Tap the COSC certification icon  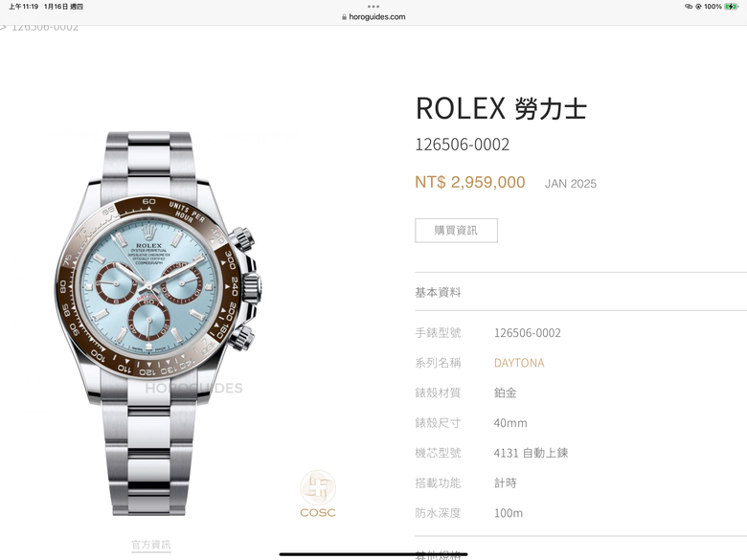pyautogui.click(x=318, y=494)
